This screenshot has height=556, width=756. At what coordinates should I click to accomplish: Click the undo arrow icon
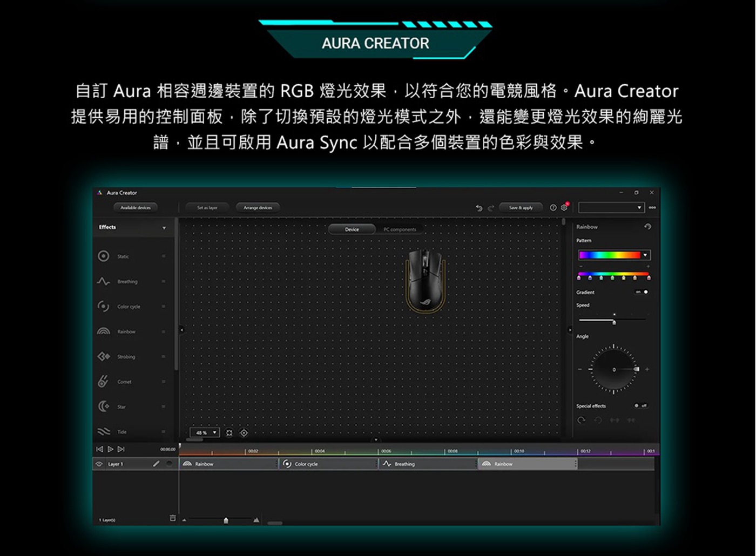click(x=478, y=208)
